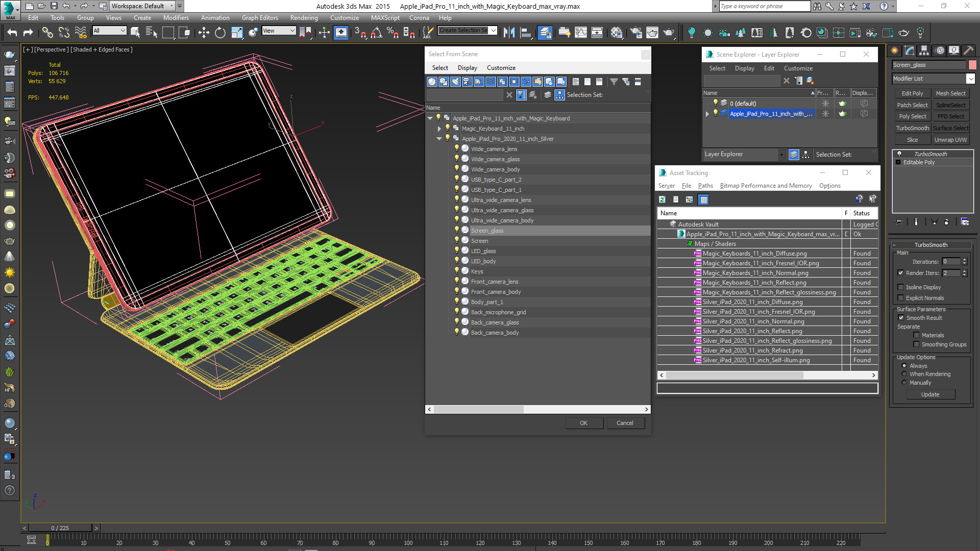Click the Redo arrow in main toolbar
980x551 pixels.
pyautogui.click(x=28, y=33)
